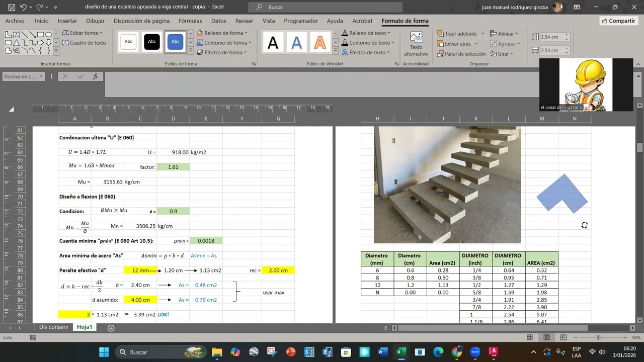Increase shape width with the up stepper

tap(567, 48)
